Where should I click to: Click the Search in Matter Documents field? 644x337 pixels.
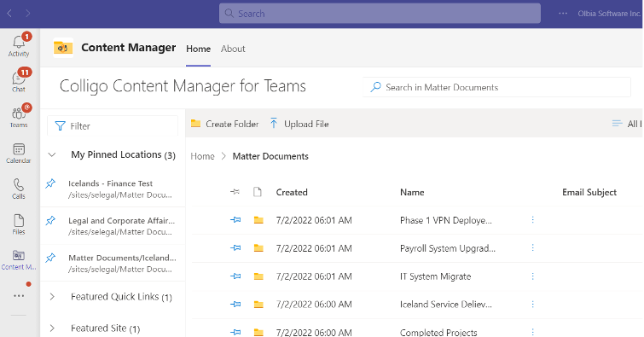(x=496, y=87)
